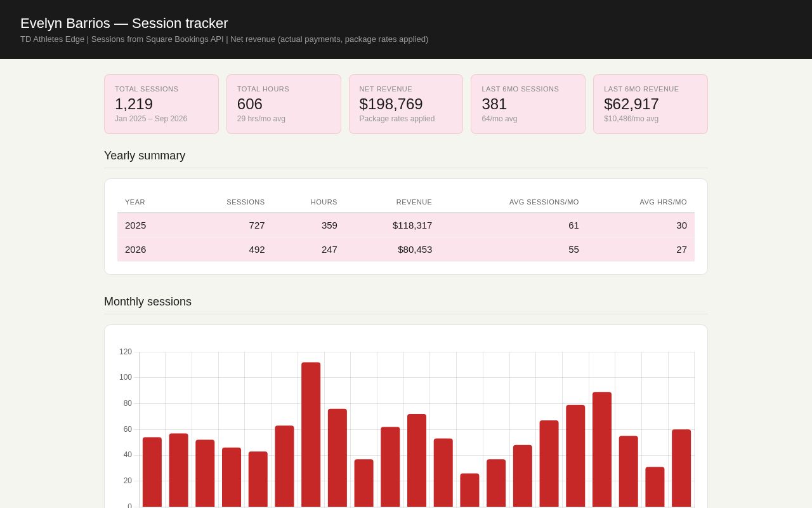
Task: Select the 2026 year cell in the table
Action: (x=136, y=250)
